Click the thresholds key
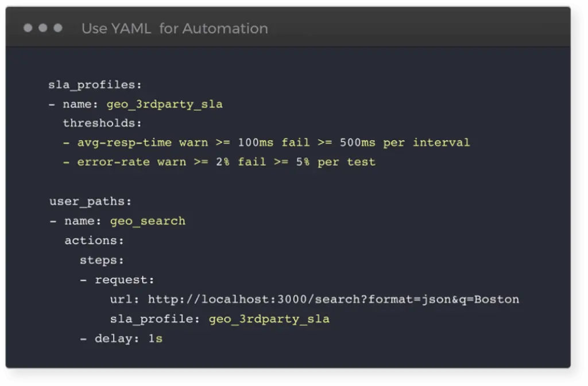The image size is (588, 386). 102,123
